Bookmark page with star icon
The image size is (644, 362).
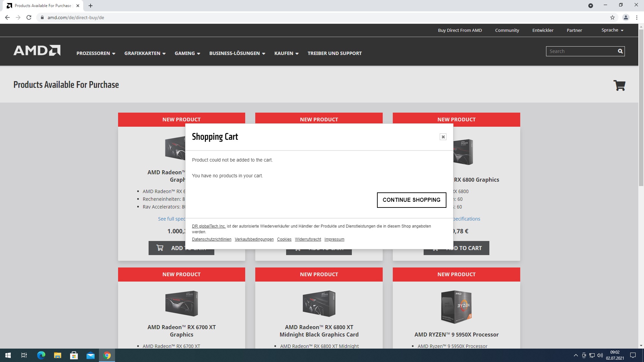(612, 17)
